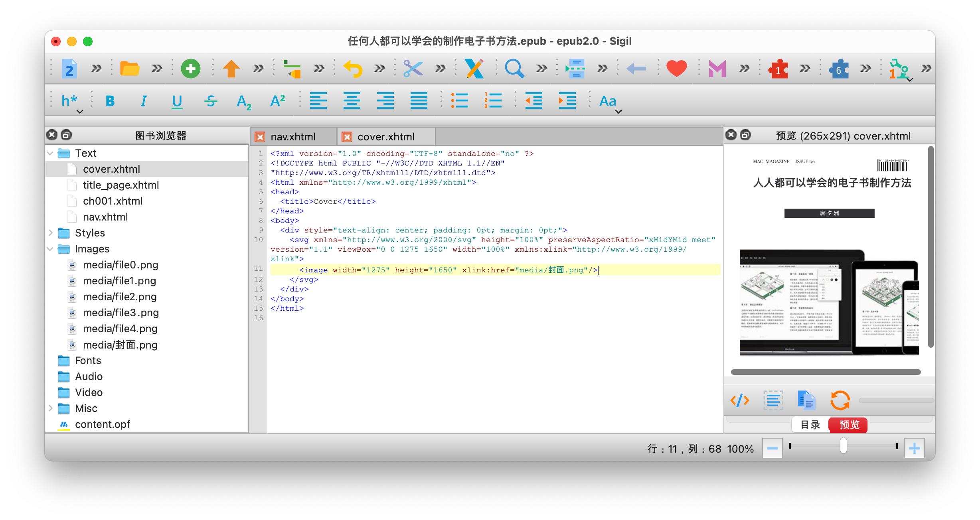Select content.opf in the Book Browser
The width and height of the screenshot is (980, 520).
102,424
